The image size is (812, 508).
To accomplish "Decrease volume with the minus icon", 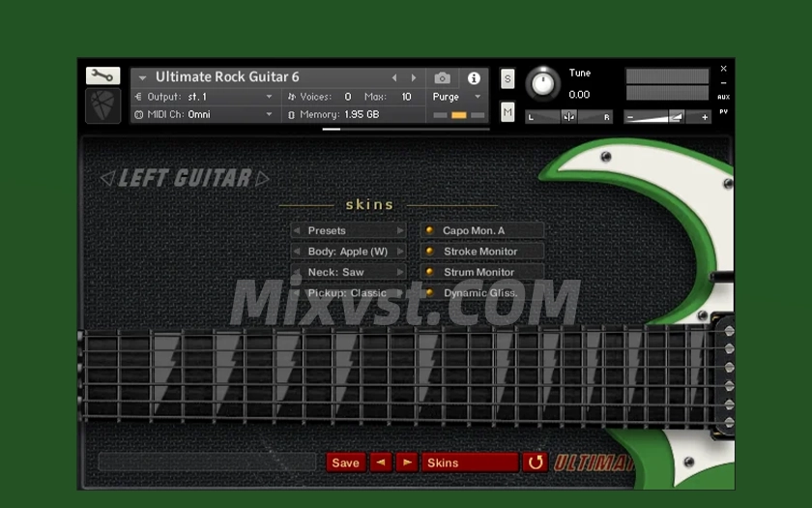I will coord(629,117).
